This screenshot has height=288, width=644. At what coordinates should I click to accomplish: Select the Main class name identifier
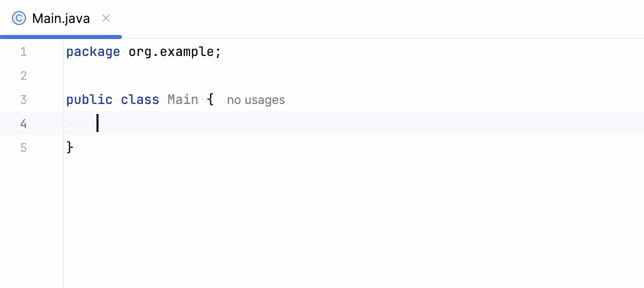click(182, 99)
